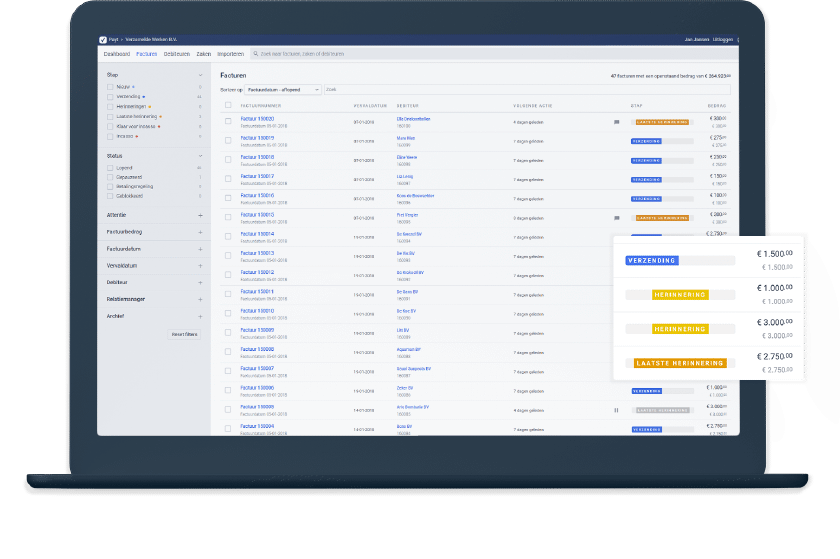This screenshot has width=840, height=559.
Task: Toggle the select-all checkbox in table header
Action: point(228,105)
